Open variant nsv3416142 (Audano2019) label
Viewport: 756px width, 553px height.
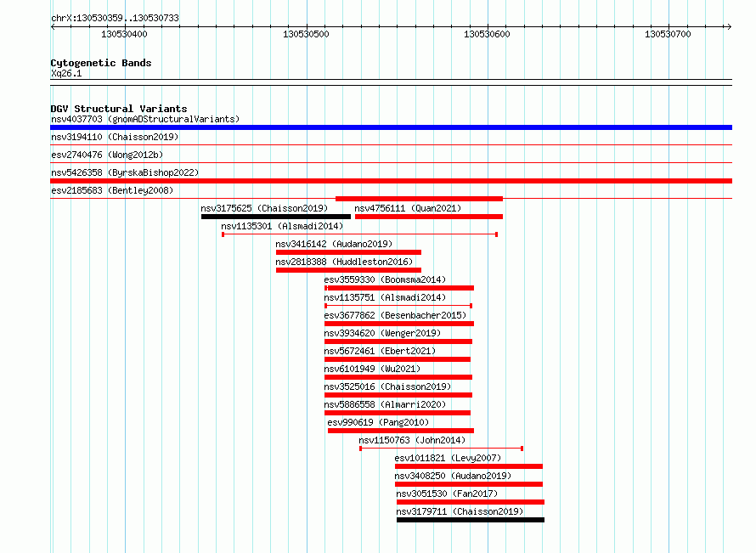[x=334, y=244]
